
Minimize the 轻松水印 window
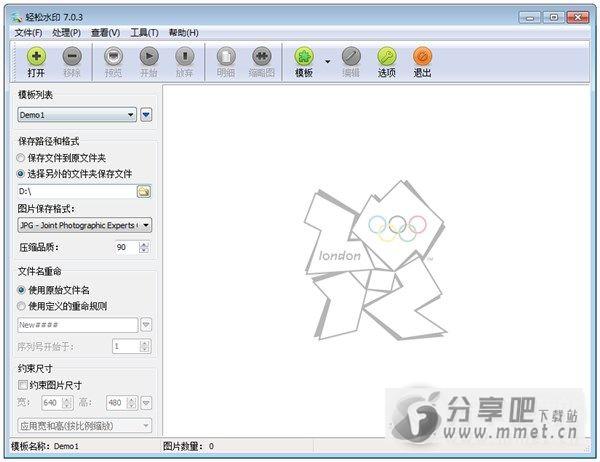[530, 18]
